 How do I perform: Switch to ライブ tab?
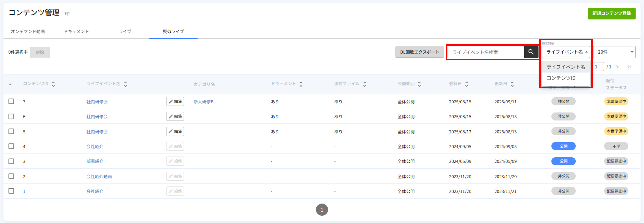pyautogui.click(x=125, y=32)
